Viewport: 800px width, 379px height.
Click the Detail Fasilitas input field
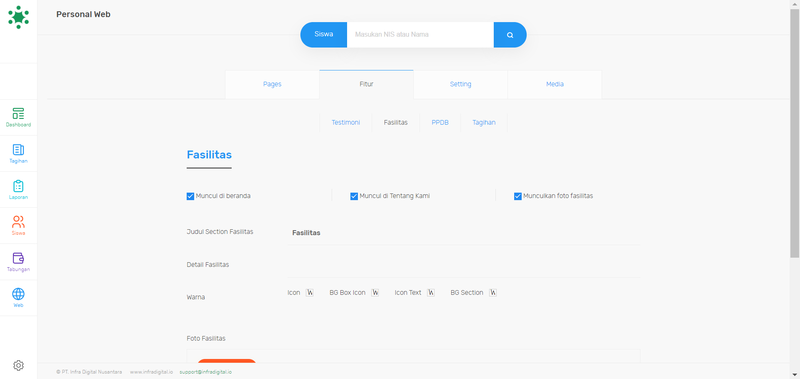click(x=463, y=266)
